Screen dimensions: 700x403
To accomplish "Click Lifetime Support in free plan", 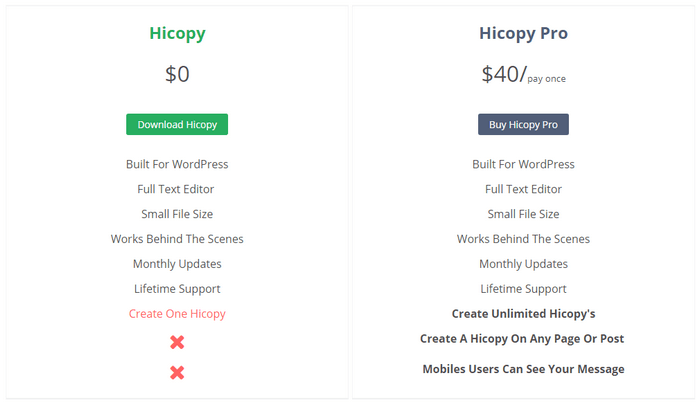I will coord(177,289).
